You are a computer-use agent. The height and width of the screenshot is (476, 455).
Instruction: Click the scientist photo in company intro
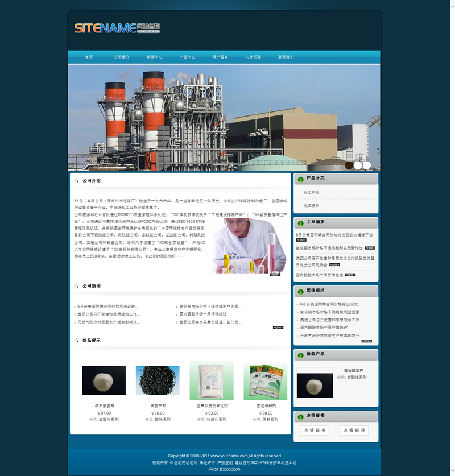click(x=249, y=246)
